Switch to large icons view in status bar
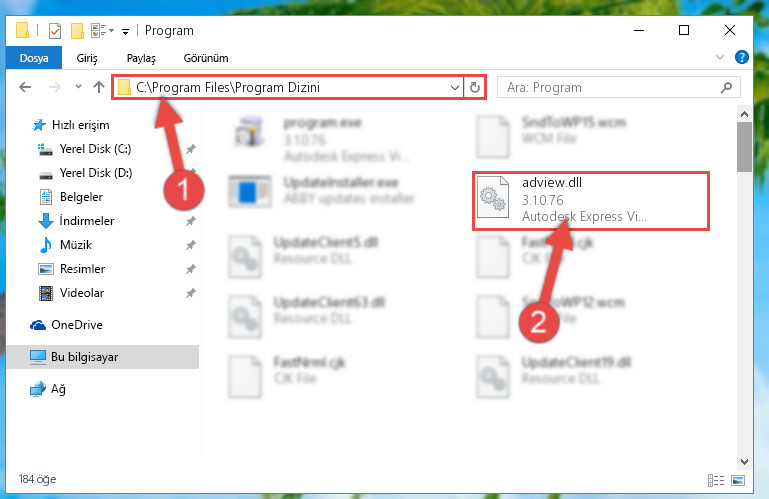769x499 pixels. tap(738, 480)
